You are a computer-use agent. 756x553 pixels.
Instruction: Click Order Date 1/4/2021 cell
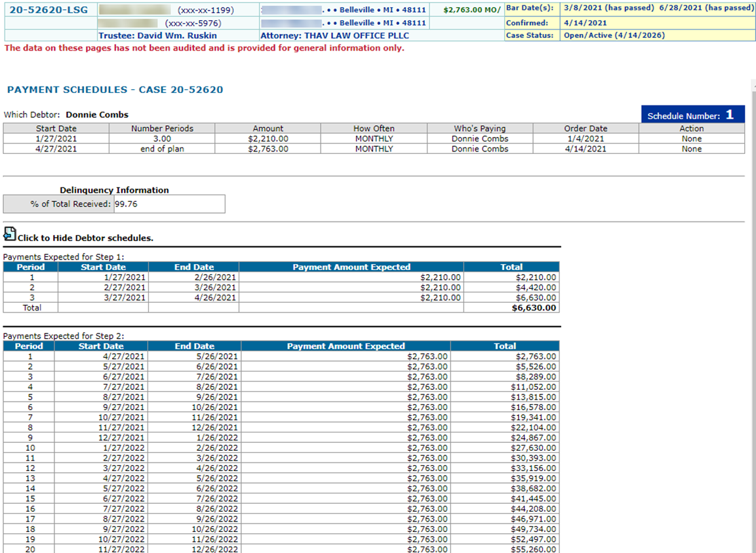point(586,139)
